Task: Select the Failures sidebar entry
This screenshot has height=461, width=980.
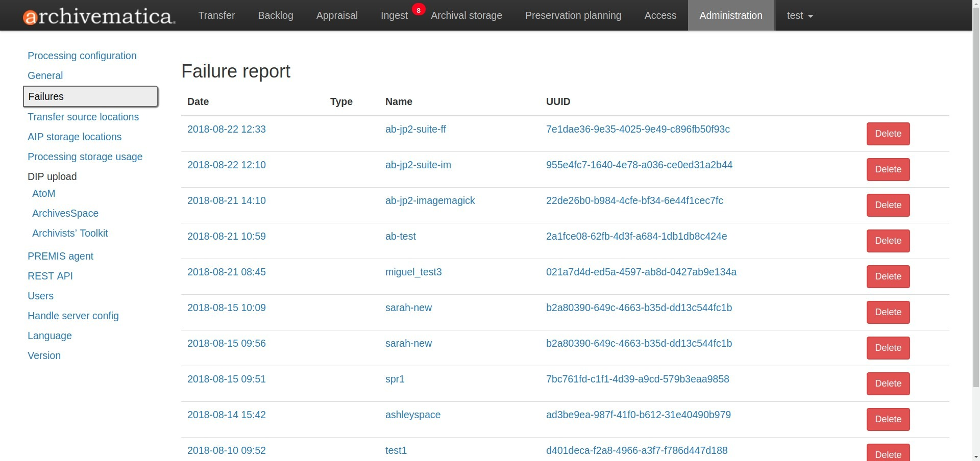Action: (45, 96)
